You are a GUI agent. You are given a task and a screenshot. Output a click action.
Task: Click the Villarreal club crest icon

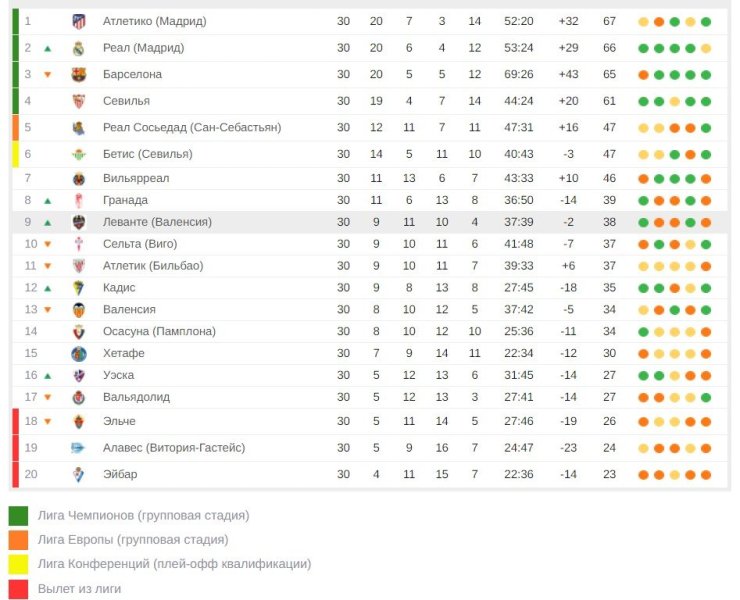pyautogui.click(x=79, y=179)
